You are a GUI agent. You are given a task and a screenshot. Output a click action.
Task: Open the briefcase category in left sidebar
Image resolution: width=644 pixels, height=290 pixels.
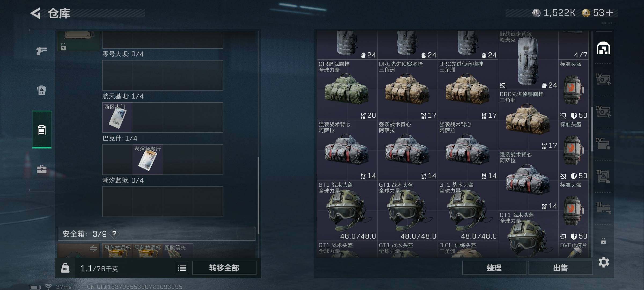[42, 169]
